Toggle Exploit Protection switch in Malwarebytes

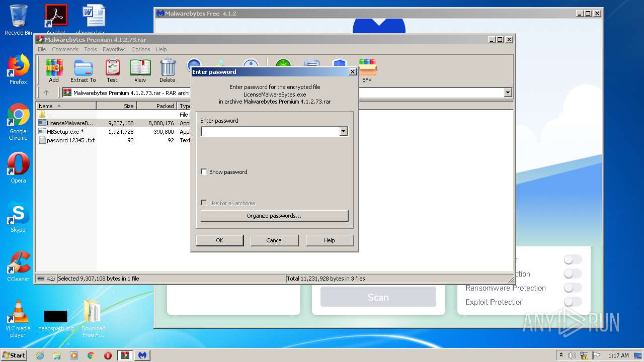click(573, 302)
